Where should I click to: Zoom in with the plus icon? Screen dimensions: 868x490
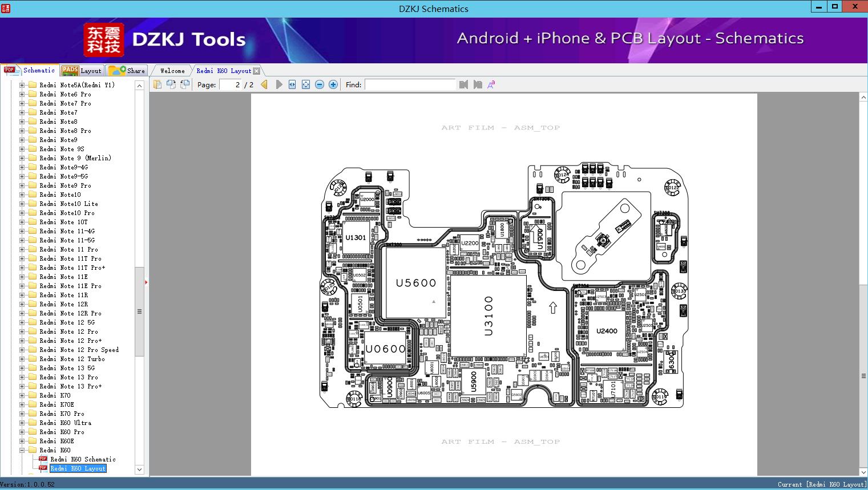[x=333, y=84]
